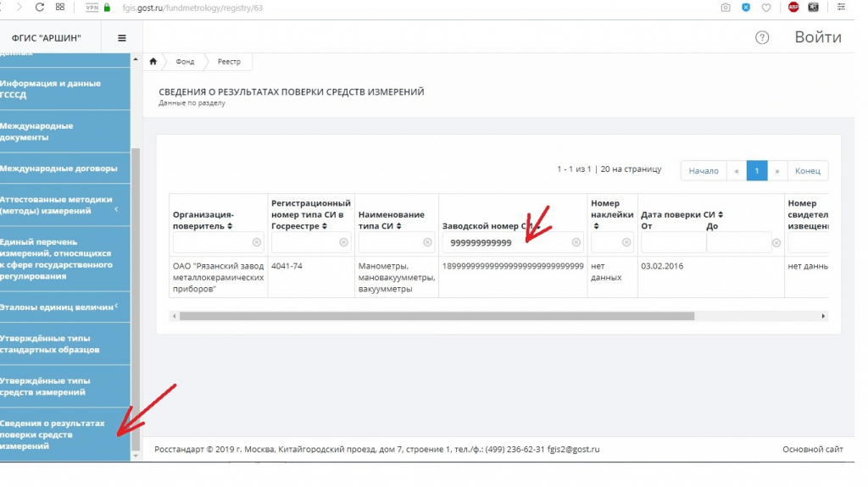868x487 pixels.
Task: Click the browser heart bookmark icon
Action: (x=766, y=7)
